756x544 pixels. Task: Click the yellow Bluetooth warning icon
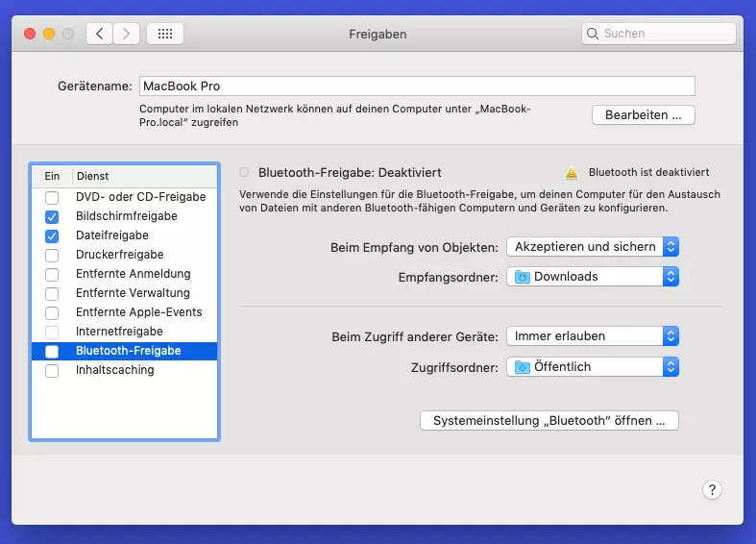572,172
